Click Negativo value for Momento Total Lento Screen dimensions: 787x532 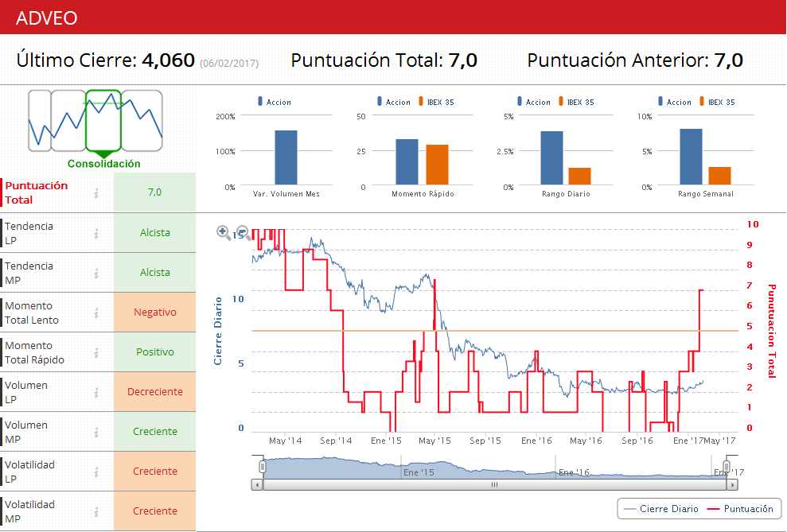tap(154, 313)
